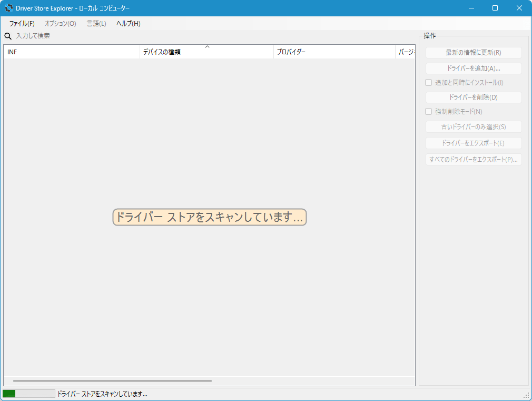
Task: Click 最新の情報に更新(R) button
Action: [x=474, y=53]
